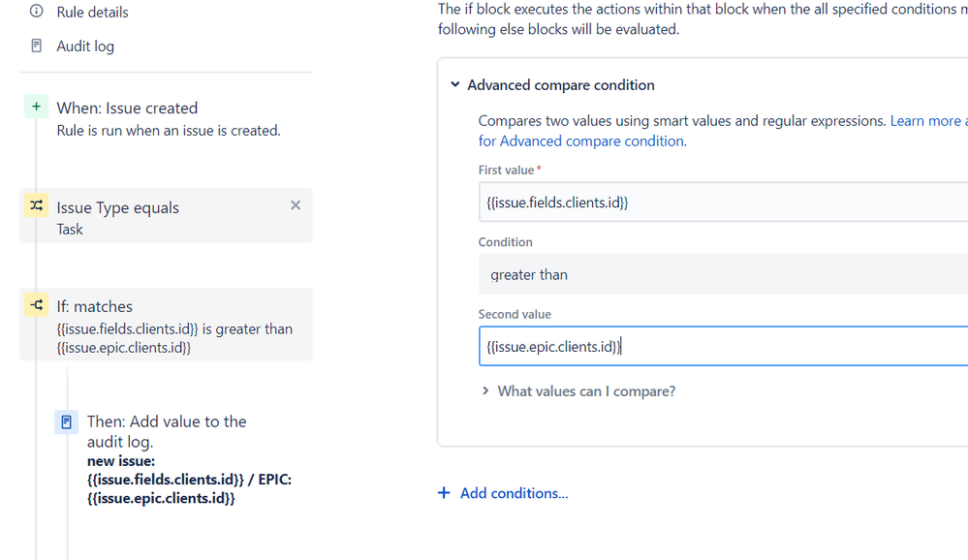
Task: Expand What values can I compare?
Action: click(585, 391)
